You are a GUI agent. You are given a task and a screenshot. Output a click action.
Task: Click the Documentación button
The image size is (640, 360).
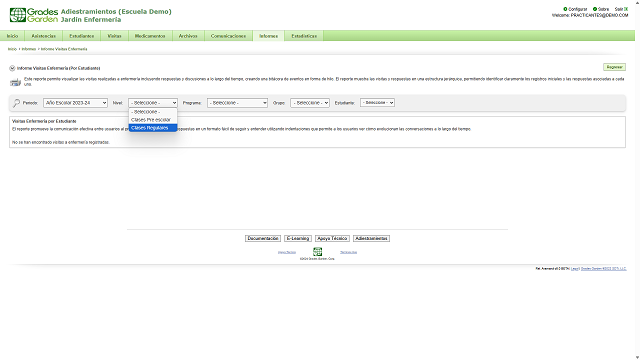click(263, 238)
